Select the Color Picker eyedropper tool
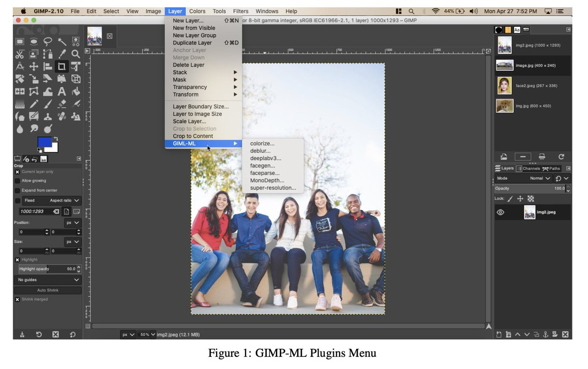The image size is (588, 369). coord(62,54)
